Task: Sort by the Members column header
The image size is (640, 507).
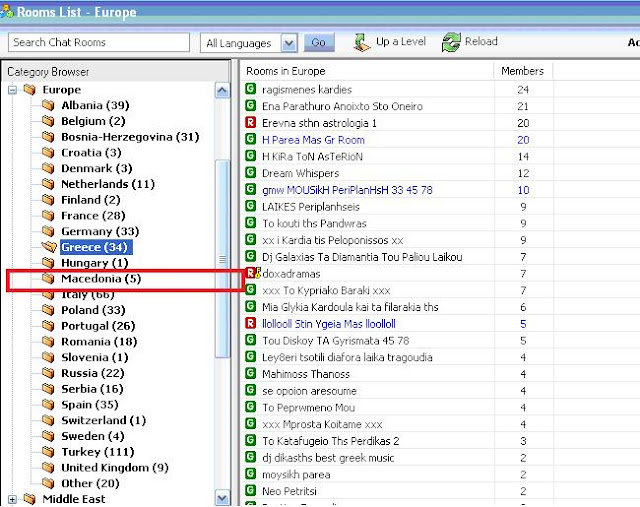Action: pyautogui.click(x=523, y=71)
